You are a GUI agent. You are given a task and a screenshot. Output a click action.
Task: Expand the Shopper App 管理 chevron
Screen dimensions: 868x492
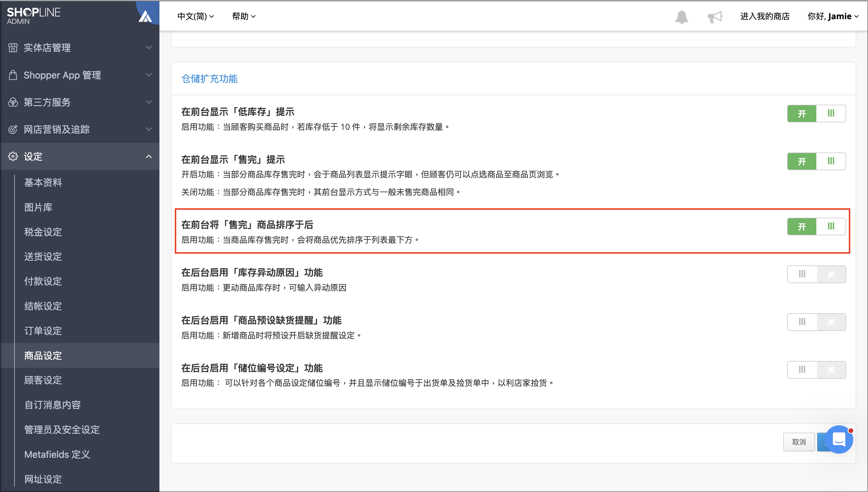pyautogui.click(x=149, y=75)
